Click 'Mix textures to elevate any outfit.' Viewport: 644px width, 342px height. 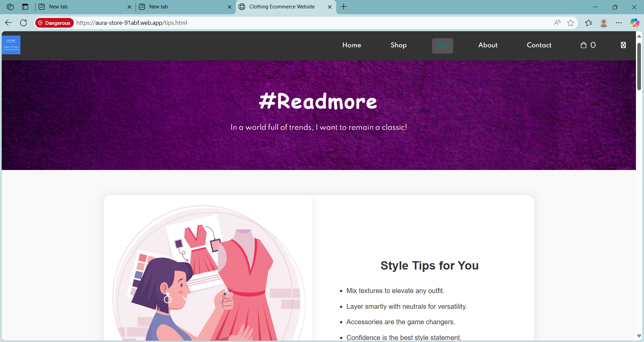click(x=395, y=291)
